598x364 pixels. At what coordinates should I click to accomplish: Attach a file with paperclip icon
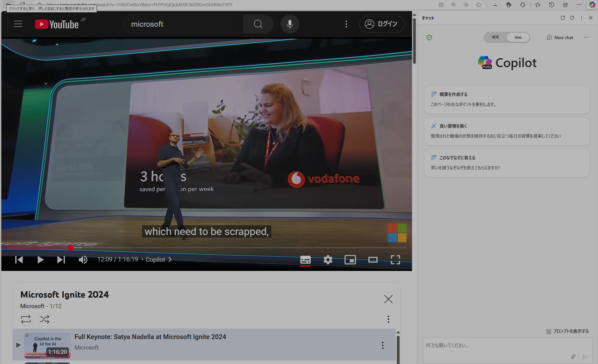[573, 357]
